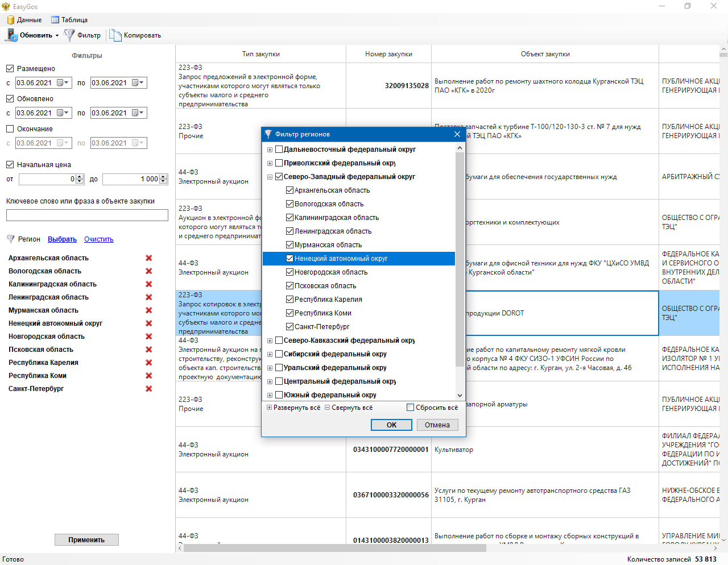The height and width of the screenshot is (565, 728).
Task: Open calendar for Размещено start date
Action: pyautogui.click(x=64, y=83)
